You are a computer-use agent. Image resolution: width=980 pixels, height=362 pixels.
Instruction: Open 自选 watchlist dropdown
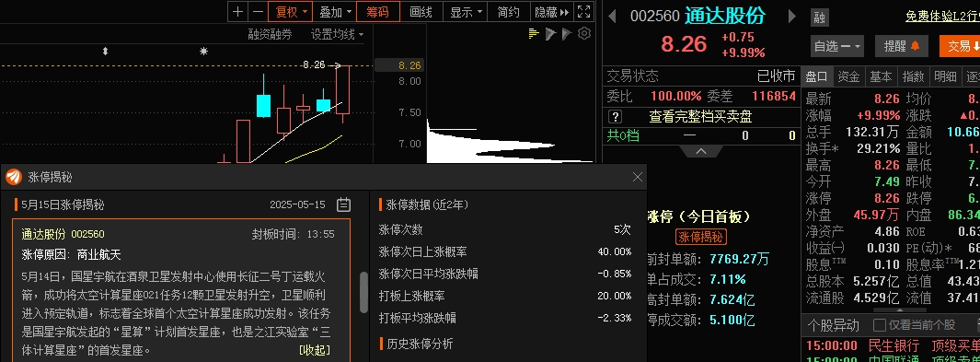(836, 46)
